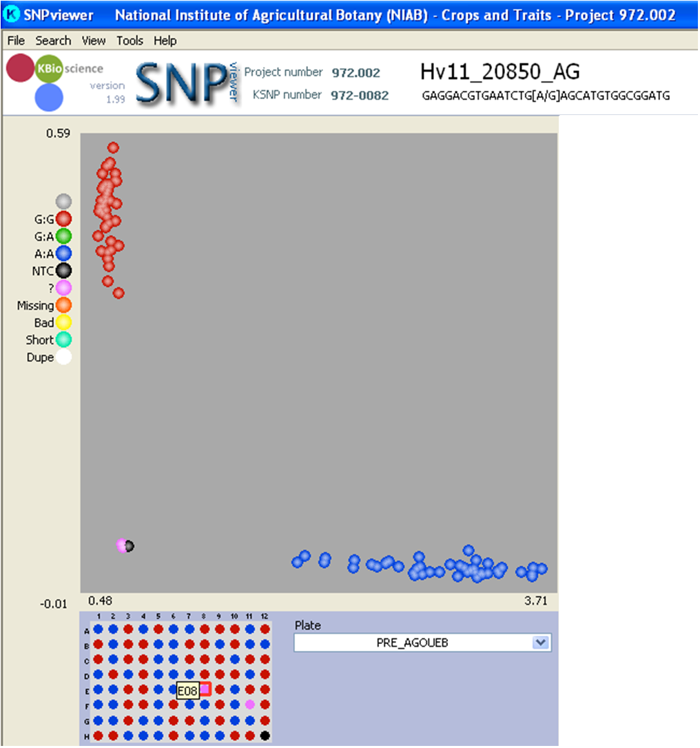Click the K icon in title bar
The height and width of the screenshot is (748, 700).
pos(10,14)
